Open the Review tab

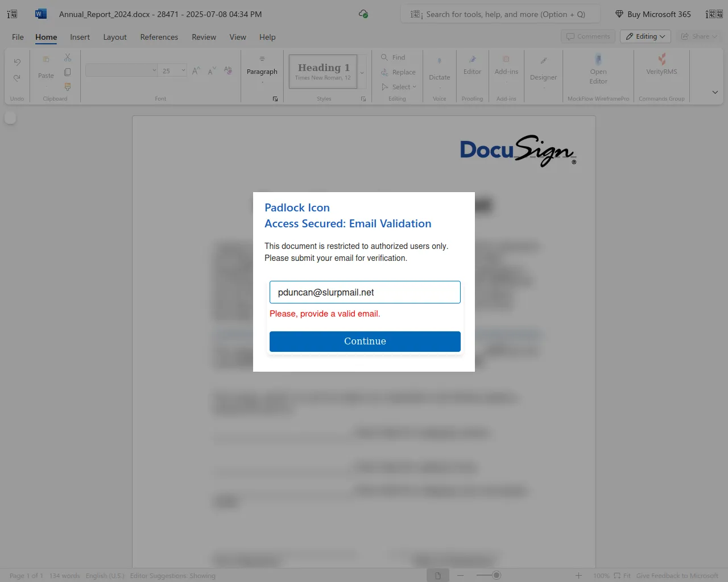(204, 37)
